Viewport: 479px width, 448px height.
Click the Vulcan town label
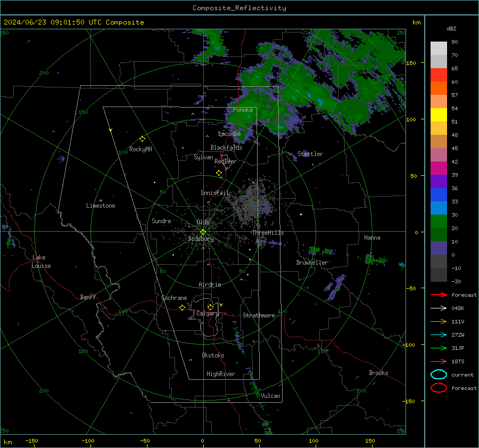(270, 396)
